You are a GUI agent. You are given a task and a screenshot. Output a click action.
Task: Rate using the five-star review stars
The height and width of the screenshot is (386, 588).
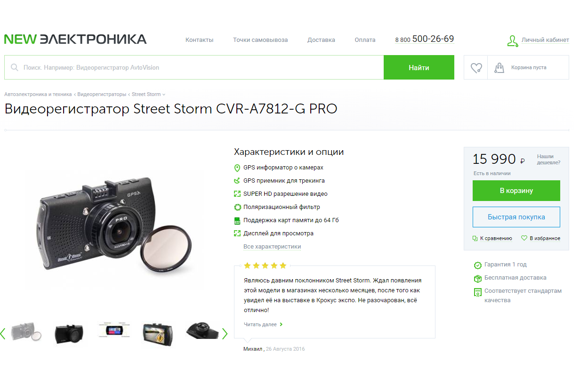pos(265,265)
